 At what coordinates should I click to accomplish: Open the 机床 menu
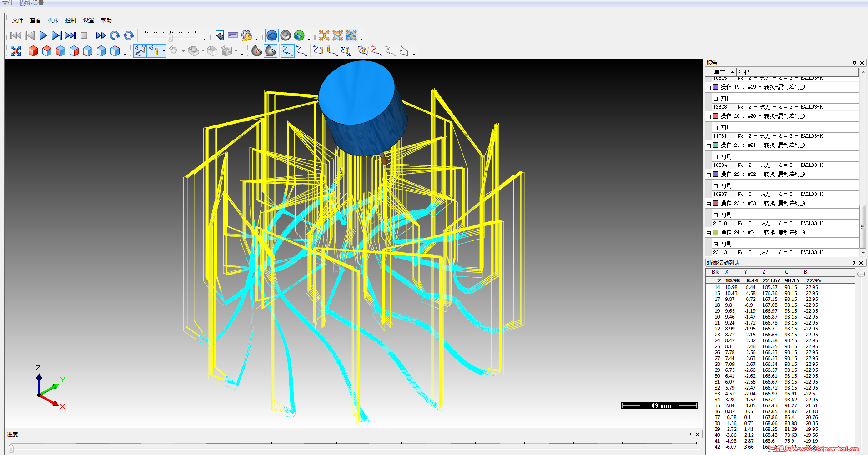pyautogui.click(x=53, y=20)
